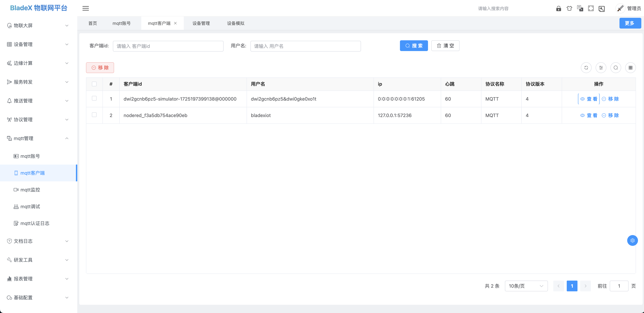Tick the select-all header checkbox
Screen dimensions: 644x313
coord(94,84)
